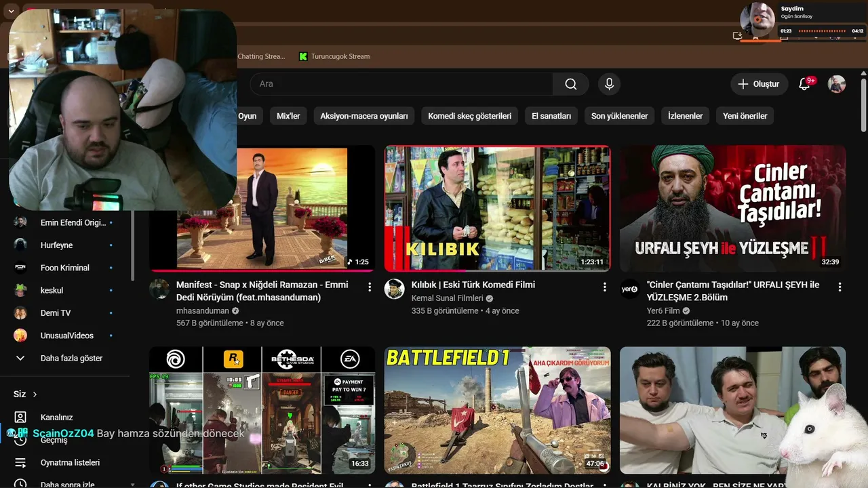Open keskul channel avatar in sidebar

coord(20,290)
